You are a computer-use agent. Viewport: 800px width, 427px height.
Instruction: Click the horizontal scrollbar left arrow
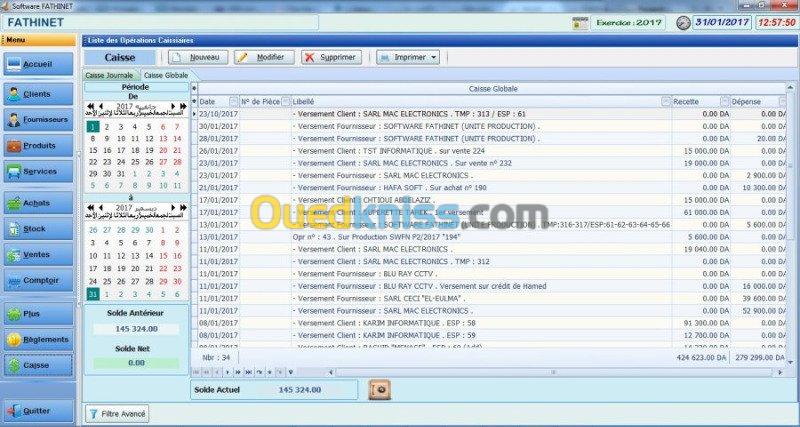(x=331, y=372)
